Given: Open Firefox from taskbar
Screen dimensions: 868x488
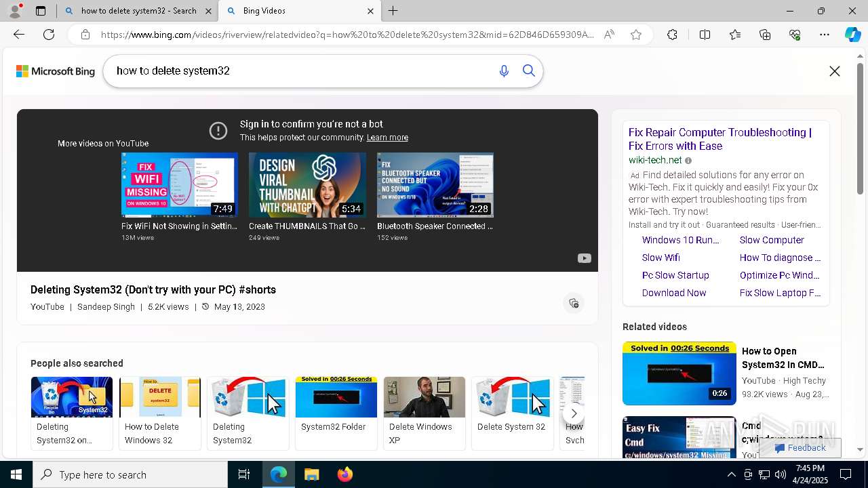Looking at the screenshot, I should tap(345, 474).
